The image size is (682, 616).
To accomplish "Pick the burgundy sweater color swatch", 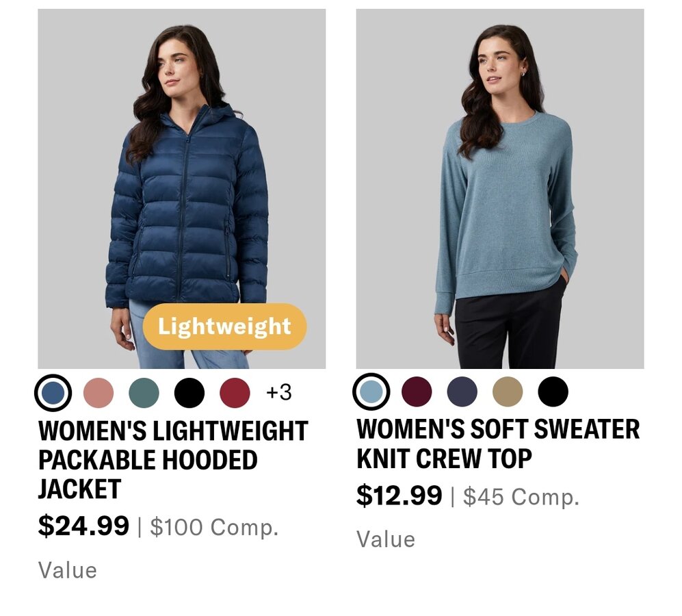I will [417, 392].
